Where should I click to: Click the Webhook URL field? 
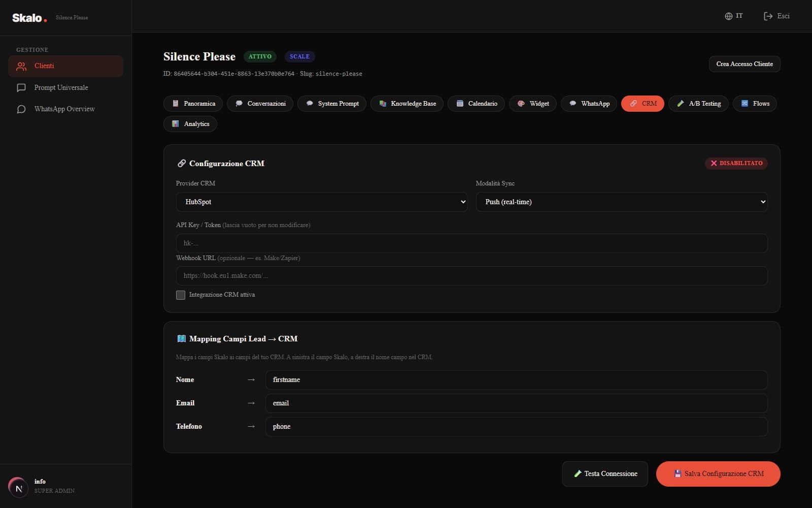pyautogui.click(x=471, y=276)
